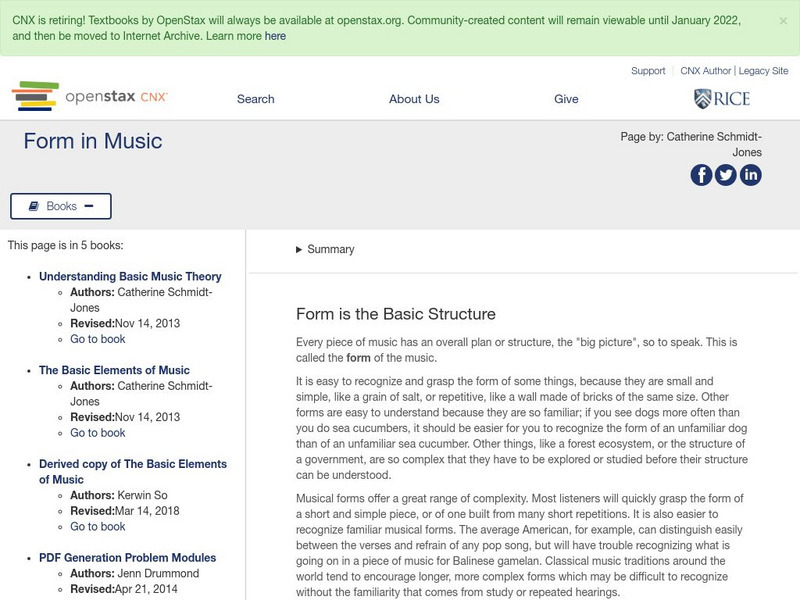Click the Twitter share icon

(726, 175)
